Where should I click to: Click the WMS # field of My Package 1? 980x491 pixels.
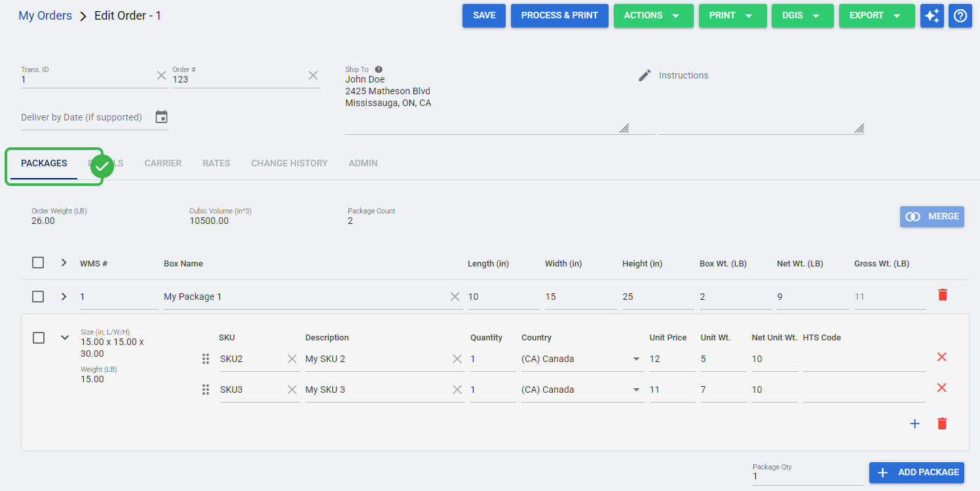pyautogui.click(x=119, y=297)
